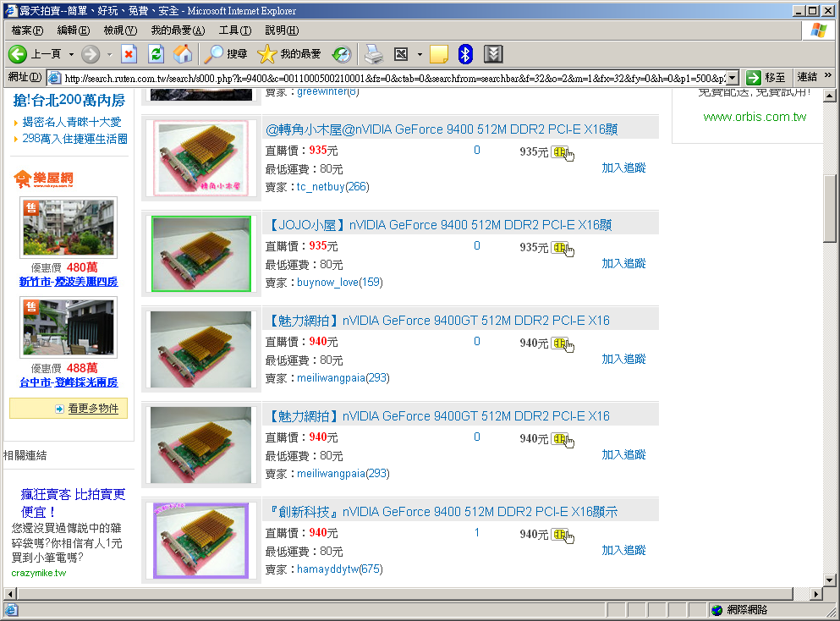Click the Print toolbar icon
This screenshot has height=621, width=840.
pos(373,54)
